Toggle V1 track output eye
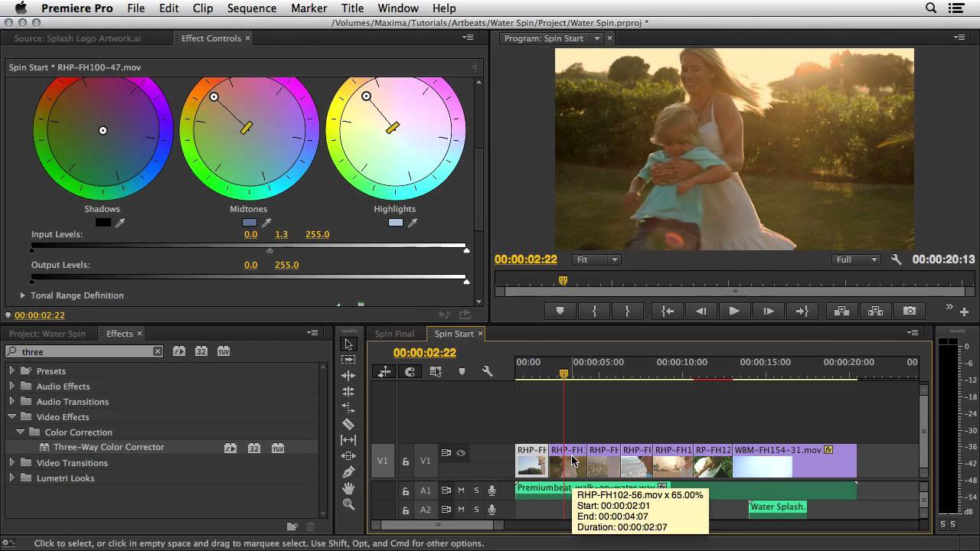 [x=461, y=453]
